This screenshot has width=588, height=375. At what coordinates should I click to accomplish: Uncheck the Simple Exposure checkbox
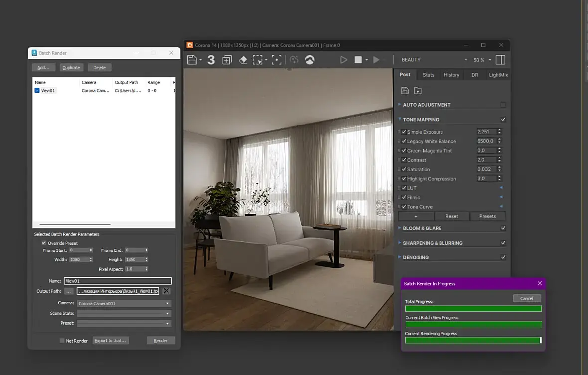click(404, 132)
